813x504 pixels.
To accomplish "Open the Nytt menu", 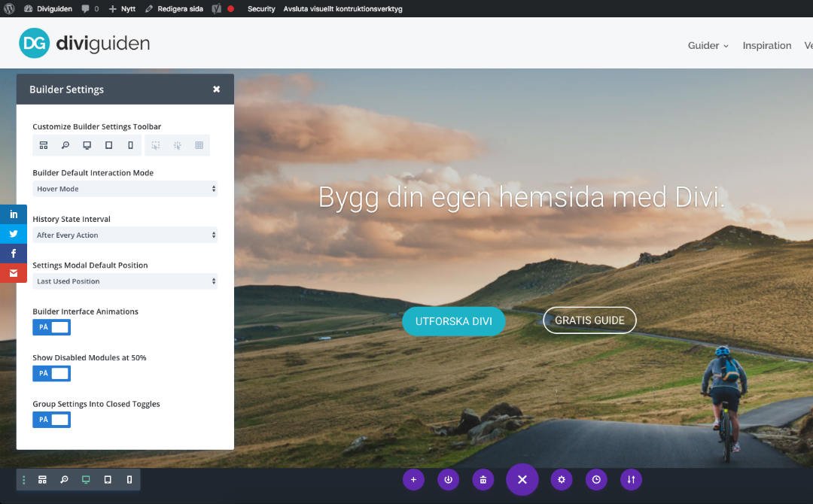I will (x=122, y=8).
